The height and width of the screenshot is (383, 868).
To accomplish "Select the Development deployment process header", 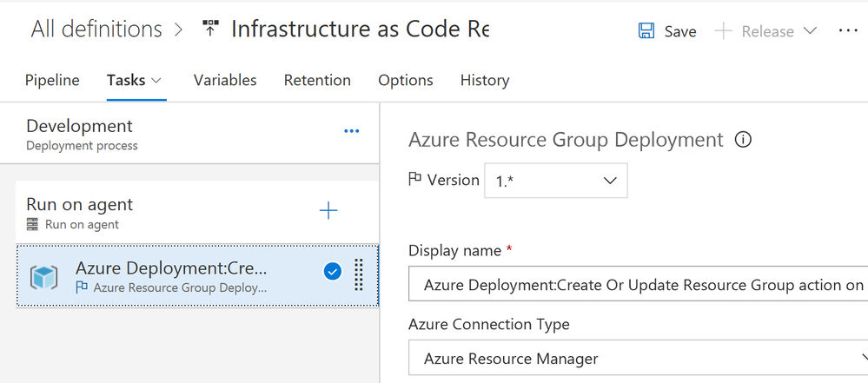I will [189, 134].
